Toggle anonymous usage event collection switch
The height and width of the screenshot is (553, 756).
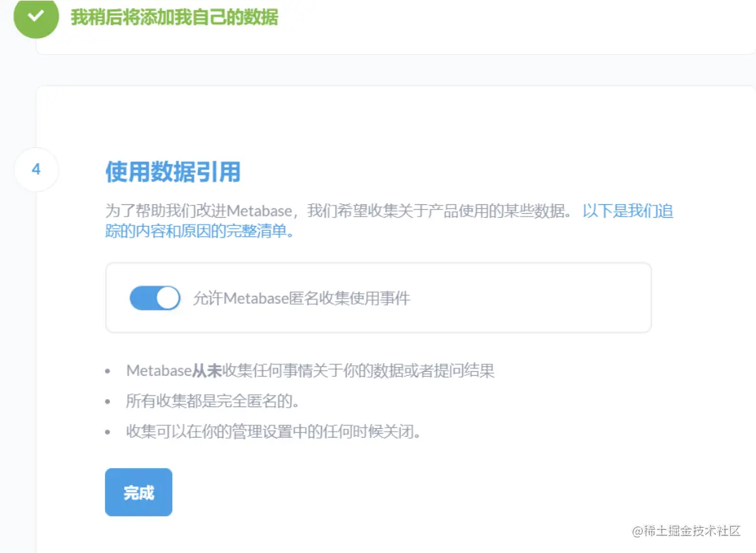[x=155, y=298]
